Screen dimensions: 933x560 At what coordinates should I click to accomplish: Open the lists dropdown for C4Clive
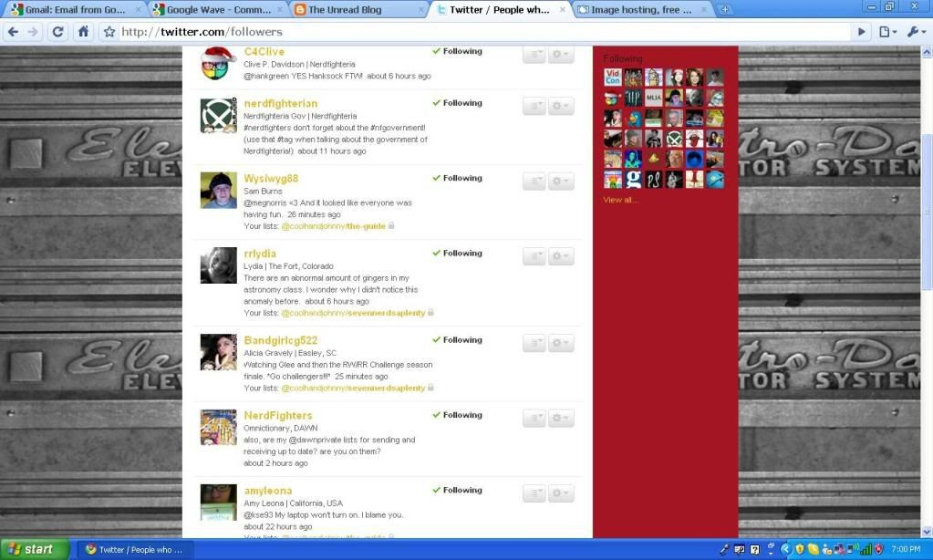click(x=534, y=54)
